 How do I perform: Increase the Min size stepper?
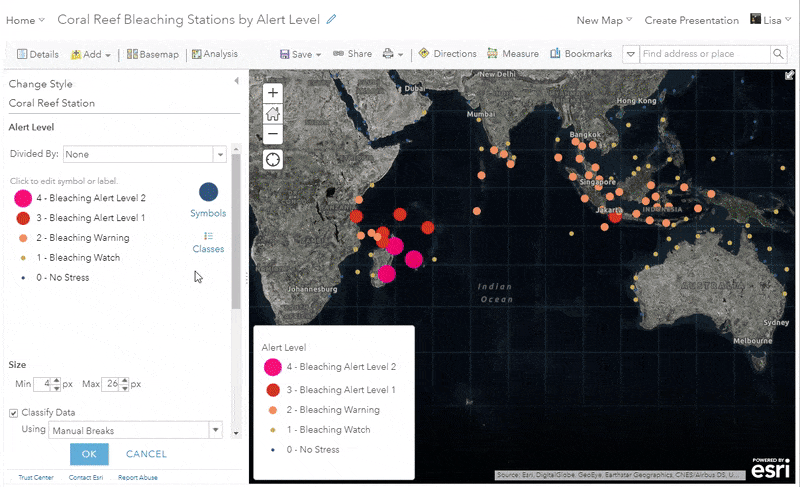(57, 380)
